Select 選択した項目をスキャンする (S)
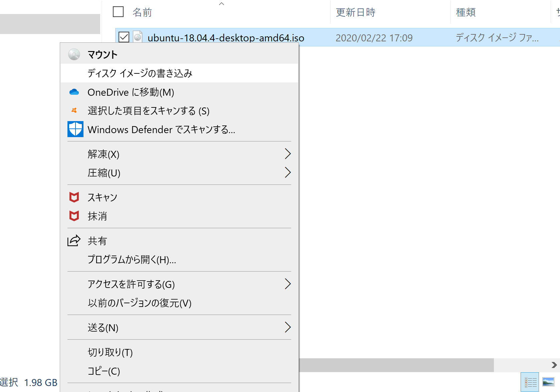Viewport: 560px width, 392px height. coord(179,111)
